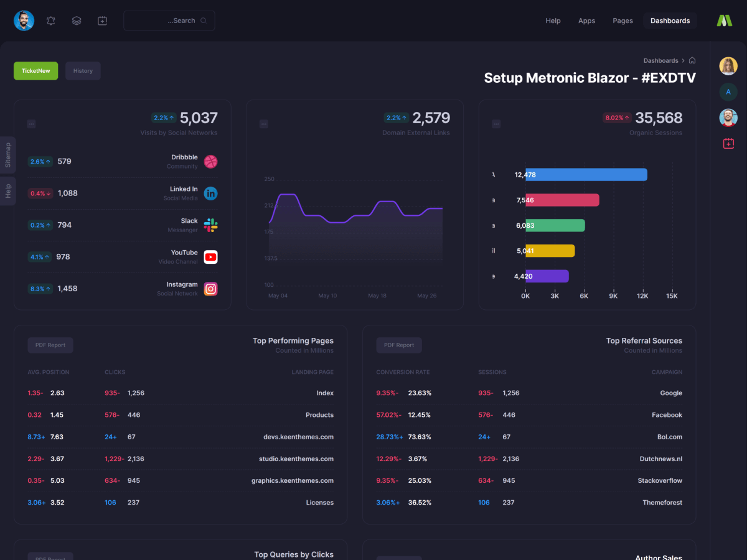This screenshot has height=560, width=747.
Task: Click inside the Search input field
Action: click(x=169, y=21)
